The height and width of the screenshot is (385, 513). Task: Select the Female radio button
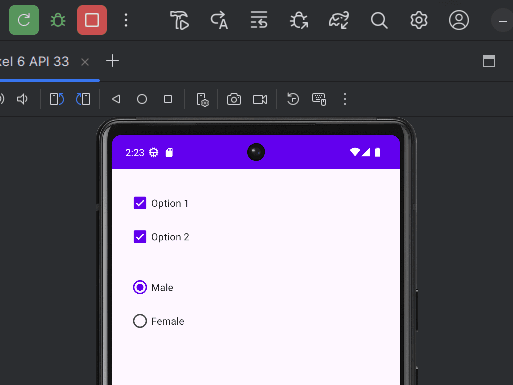point(140,321)
